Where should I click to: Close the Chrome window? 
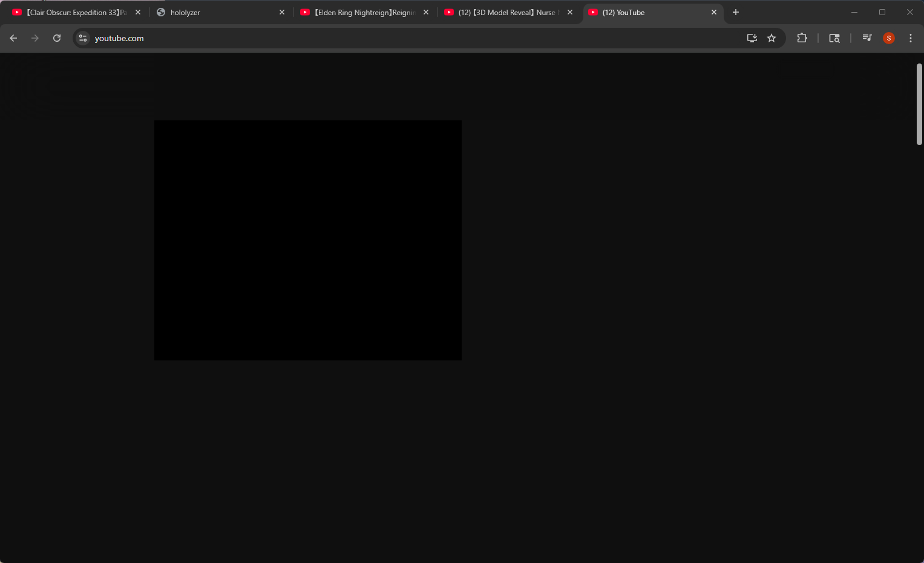[910, 12]
